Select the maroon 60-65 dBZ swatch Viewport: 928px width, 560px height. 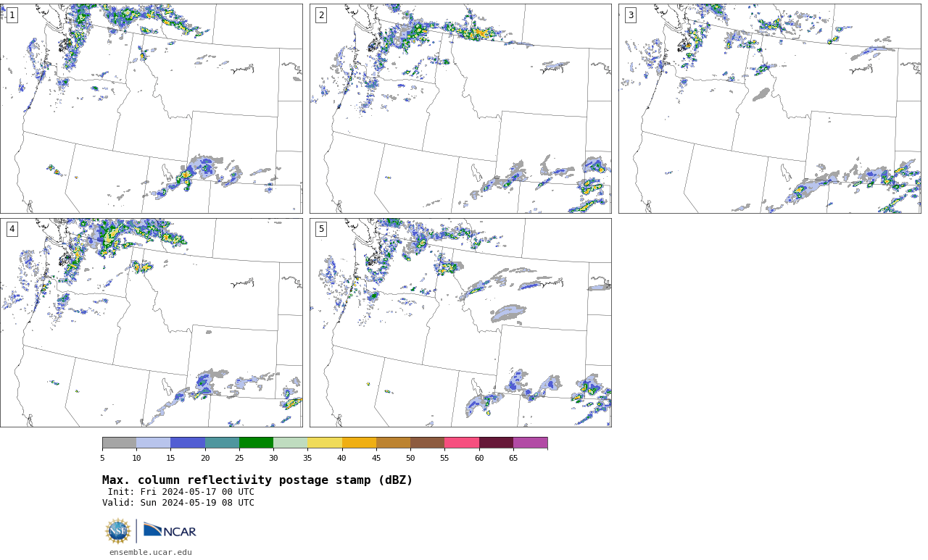tap(496, 443)
